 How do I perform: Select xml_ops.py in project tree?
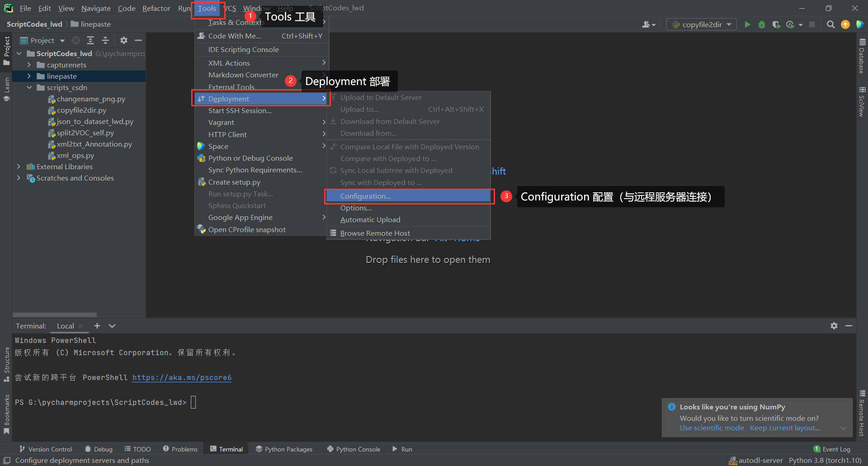[75, 155]
